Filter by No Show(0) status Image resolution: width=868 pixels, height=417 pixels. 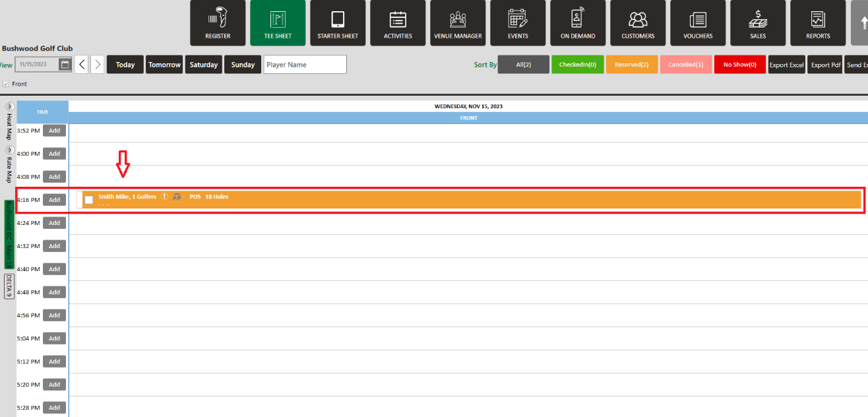[x=739, y=65]
